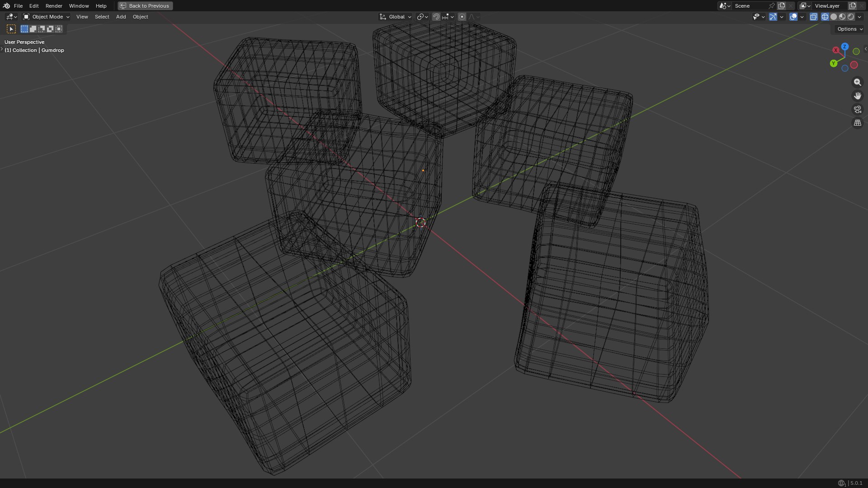The width and height of the screenshot is (868, 488).
Task: Open the editor type selector dropdown
Action: [x=12, y=17]
